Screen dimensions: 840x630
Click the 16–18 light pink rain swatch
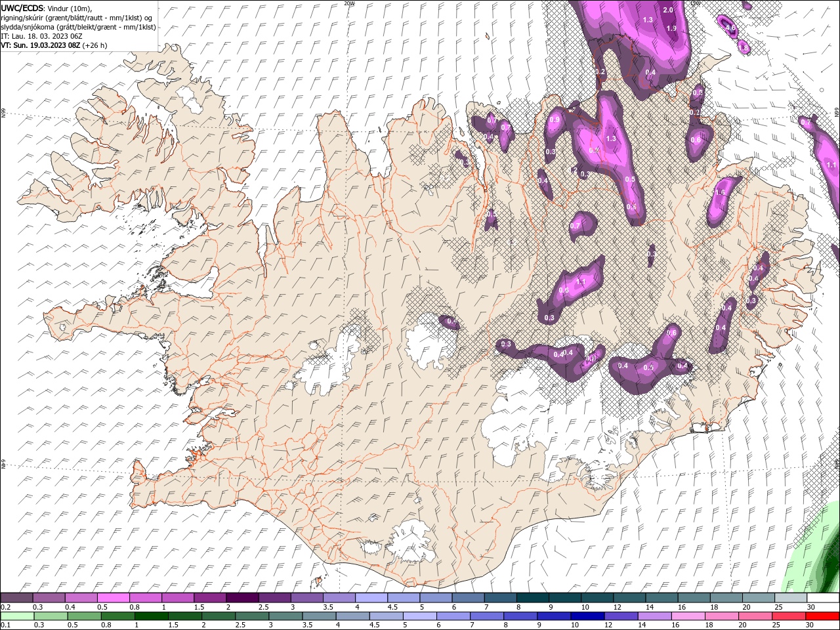(x=688, y=616)
